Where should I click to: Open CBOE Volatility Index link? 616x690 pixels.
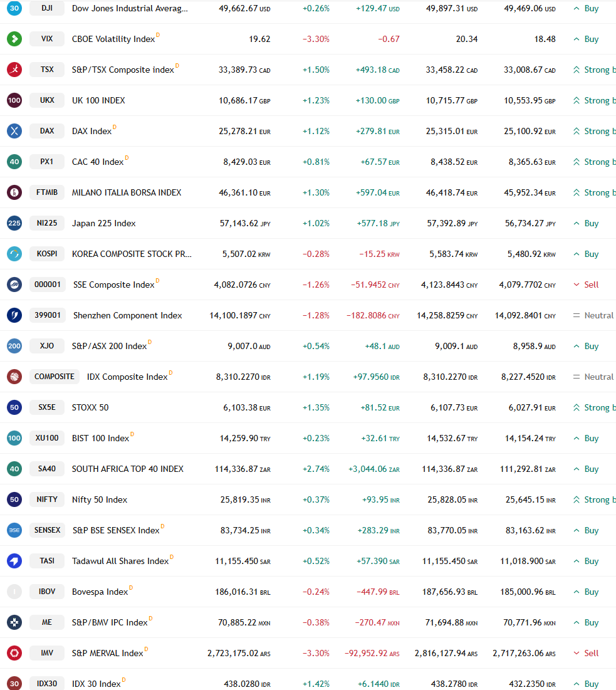point(113,39)
